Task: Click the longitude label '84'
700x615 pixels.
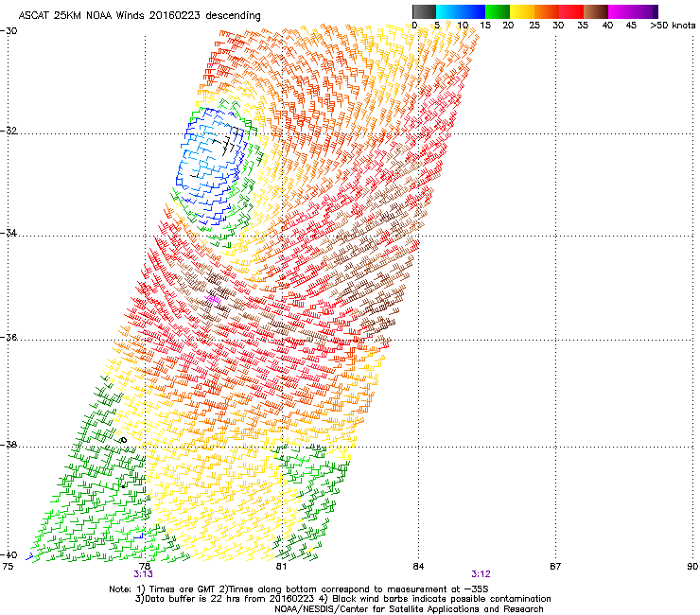Action: (x=418, y=567)
